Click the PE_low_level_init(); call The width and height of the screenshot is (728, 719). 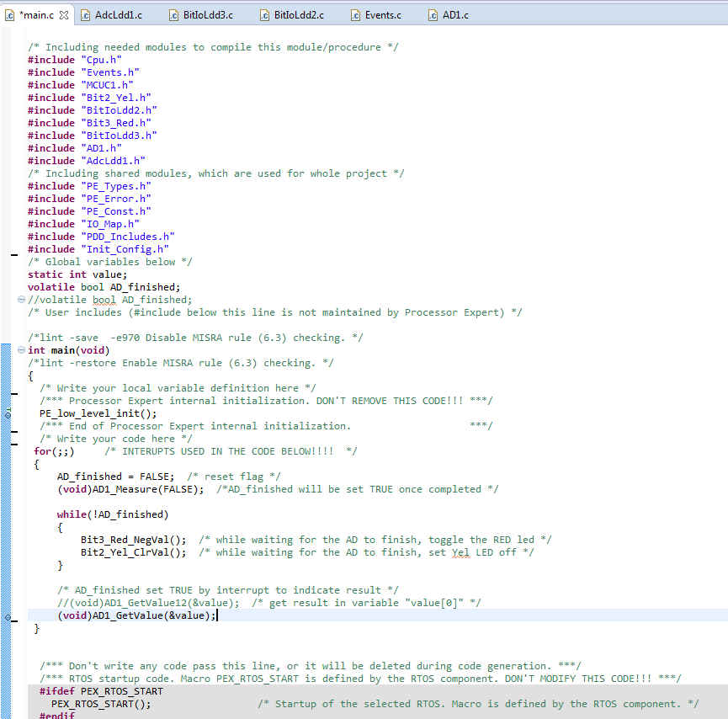(98, 413)
